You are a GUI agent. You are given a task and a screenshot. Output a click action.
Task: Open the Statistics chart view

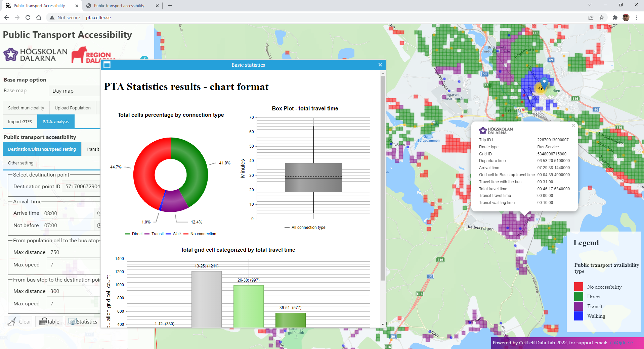83,321
